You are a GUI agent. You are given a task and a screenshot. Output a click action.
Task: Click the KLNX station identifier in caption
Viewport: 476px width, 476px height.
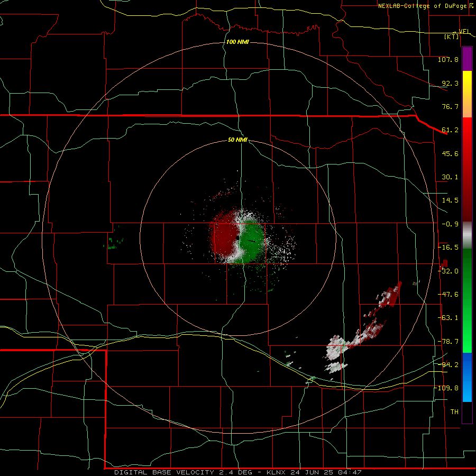pyautogui.click(x=276, y=472)
